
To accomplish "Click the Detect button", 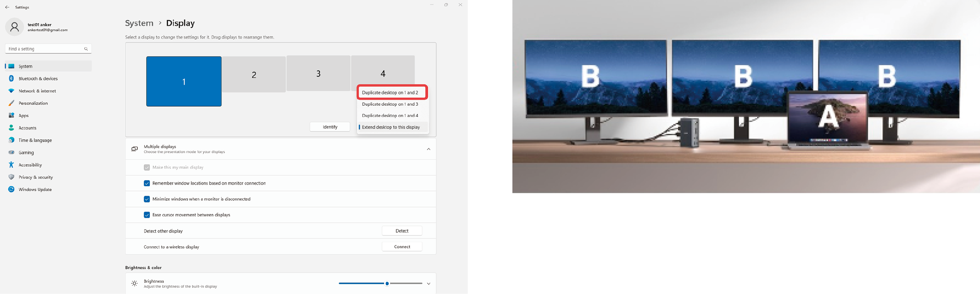I will tap(402, 231).
